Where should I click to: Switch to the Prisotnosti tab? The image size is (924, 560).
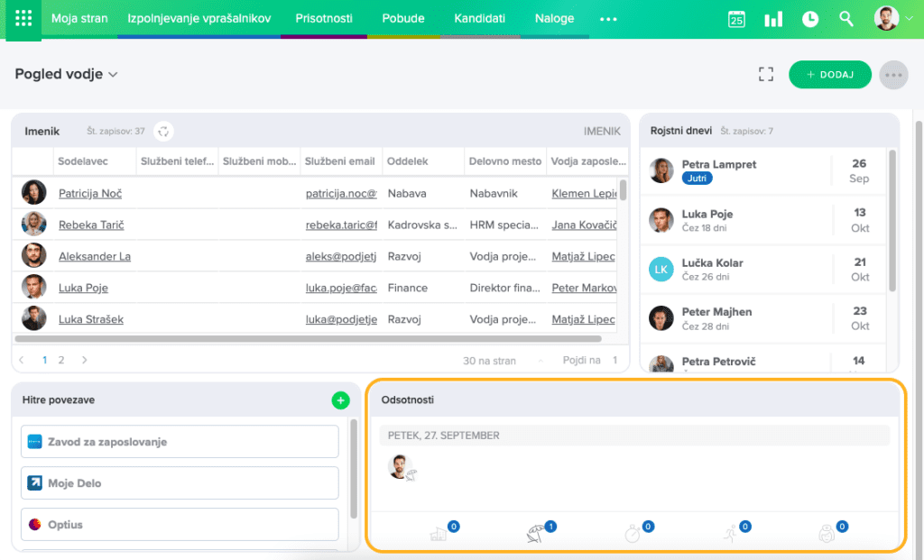tap(324, 19)
